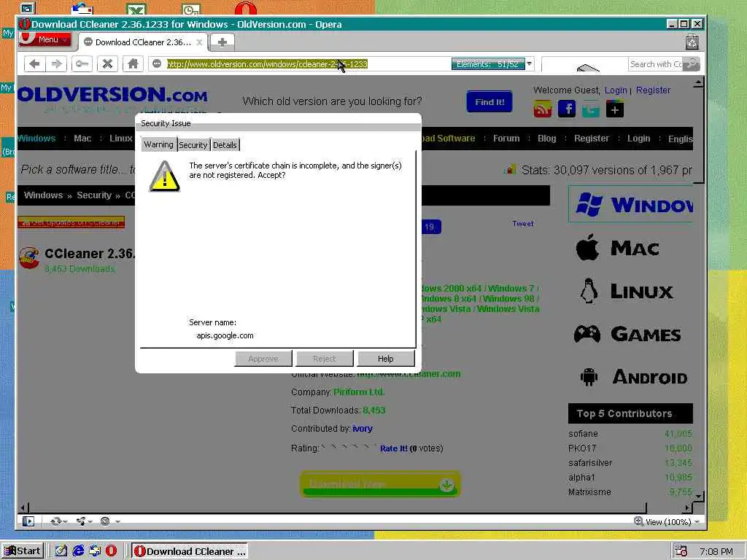Open the closed tabs trash icon
Screen dimensions: 747x560
(x=692, y=42)
